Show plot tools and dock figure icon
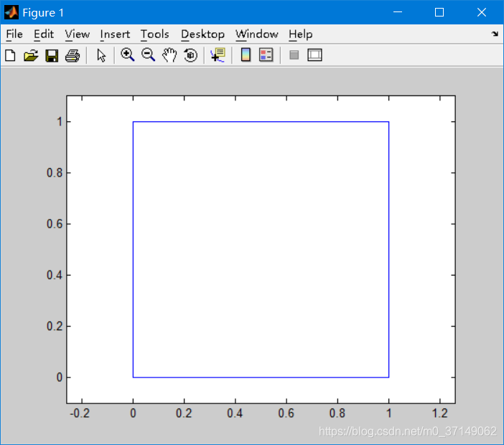504x445 pixels. [314, 55]
